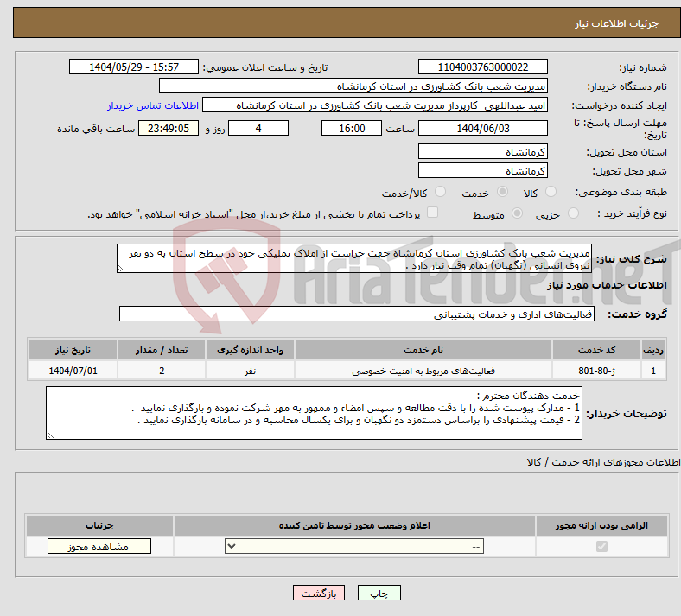The width and height of the screenshot is (681, 616).
Task: Click the شماره نیاز field 1104003763000022
Action: coord(482,67)
